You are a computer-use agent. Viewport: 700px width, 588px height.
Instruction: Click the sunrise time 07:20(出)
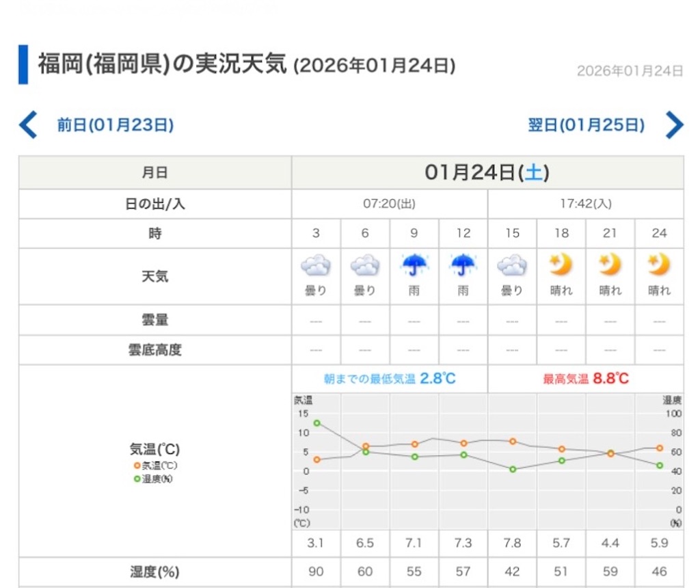pos(389,204)
